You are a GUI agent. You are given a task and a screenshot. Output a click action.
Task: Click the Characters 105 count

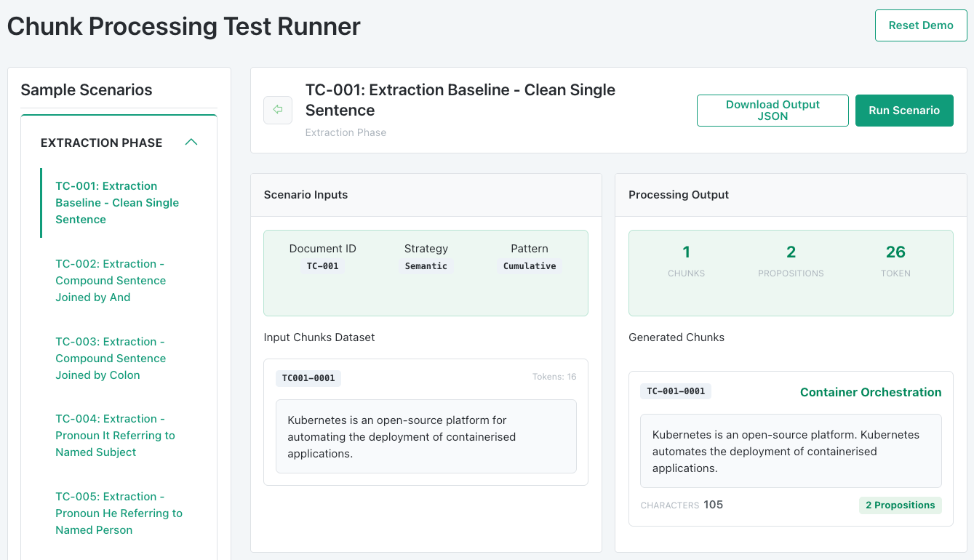(682, 505)
